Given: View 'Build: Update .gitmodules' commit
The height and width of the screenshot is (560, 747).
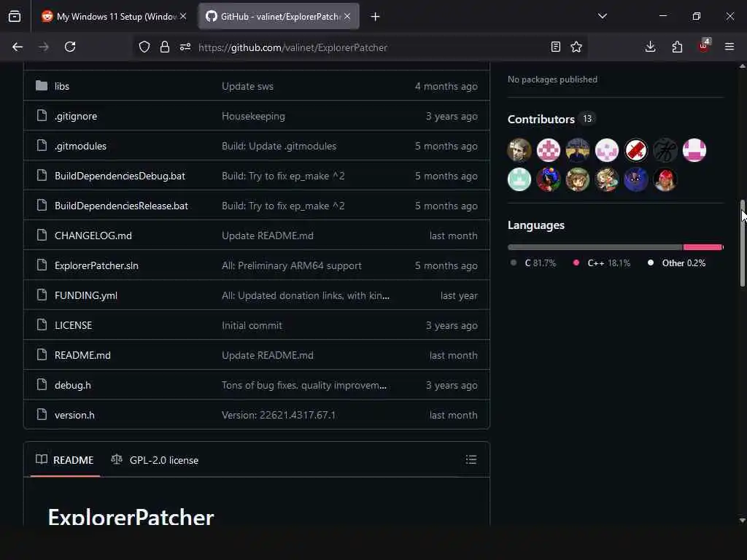Looking at the screenshot, I should point(279,146).
